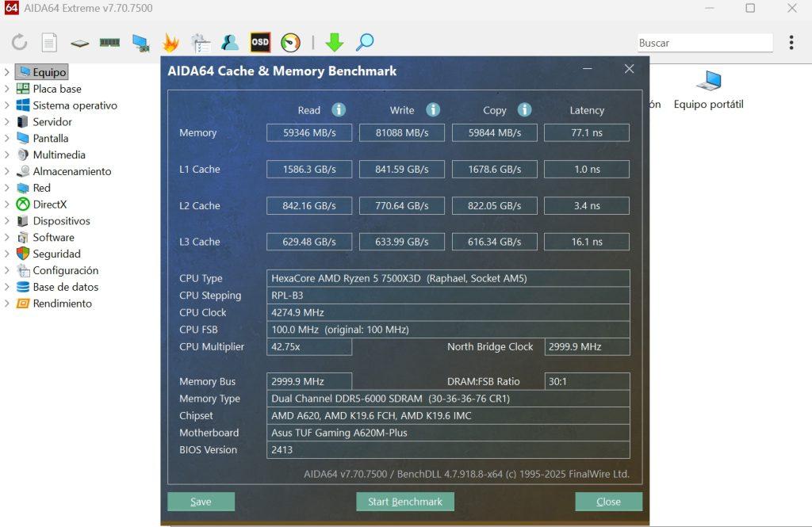
Task: Click the Write info icon
Action: pos(433,109)
